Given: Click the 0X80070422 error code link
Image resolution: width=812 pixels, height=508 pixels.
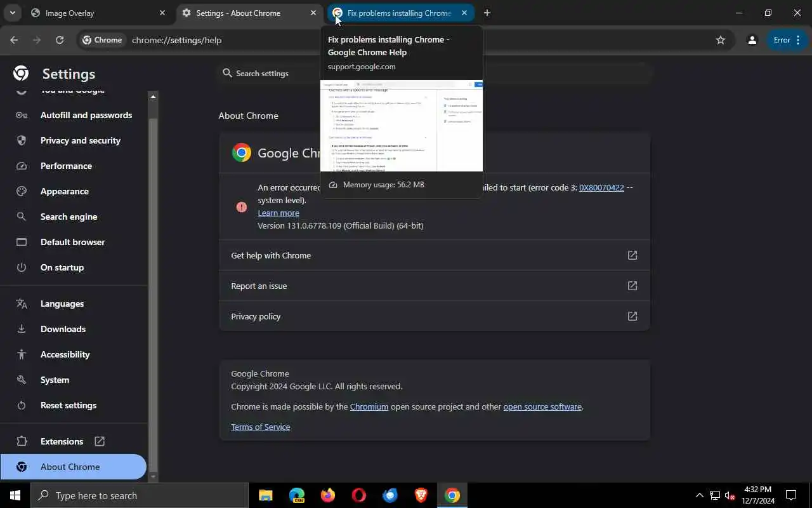Looking at the screenshot, I should [601, 187].
